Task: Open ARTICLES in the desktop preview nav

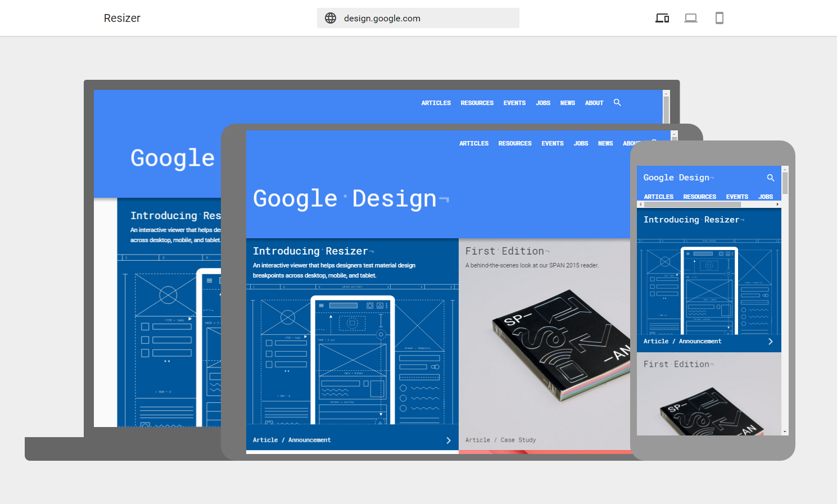Action: pyautogui.click(x=436, y=103)
